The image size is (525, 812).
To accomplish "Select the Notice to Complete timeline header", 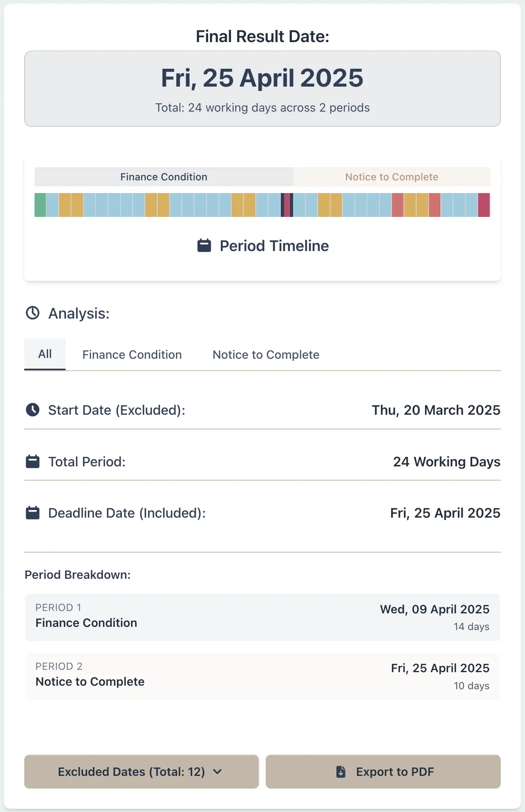I will [x=392, y=177].
